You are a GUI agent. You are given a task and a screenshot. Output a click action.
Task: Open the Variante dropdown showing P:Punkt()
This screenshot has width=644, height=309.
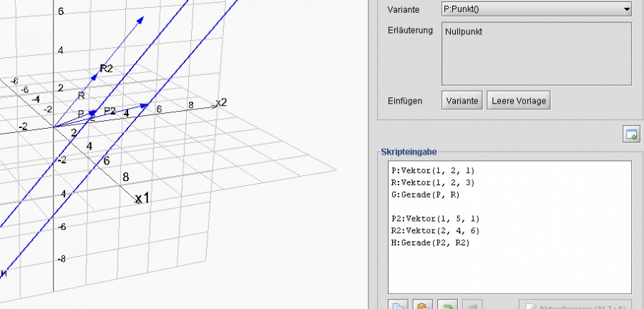click(537, 9)
